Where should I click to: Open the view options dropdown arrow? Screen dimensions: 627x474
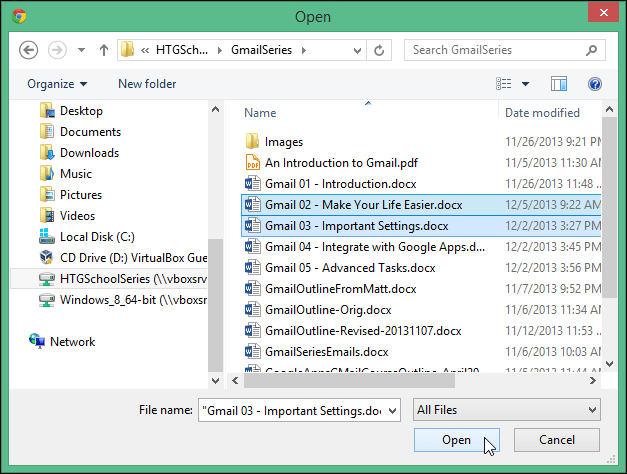[525, 84]
